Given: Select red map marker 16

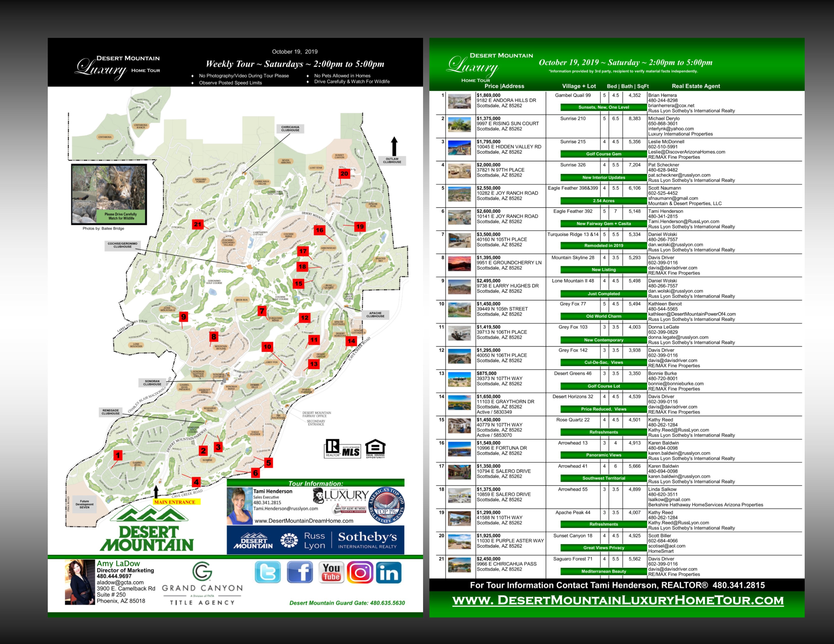Looking at the screenshot, I should click(x=320, y=230).
